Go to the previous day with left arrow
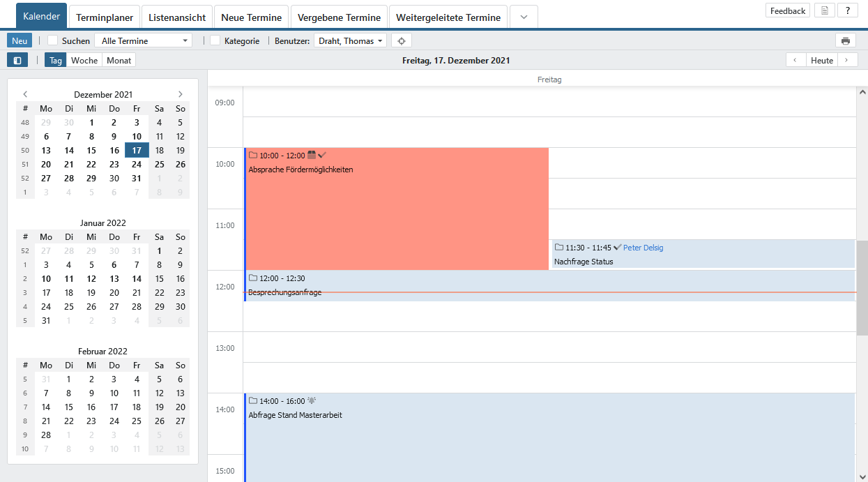 [795, 60]
